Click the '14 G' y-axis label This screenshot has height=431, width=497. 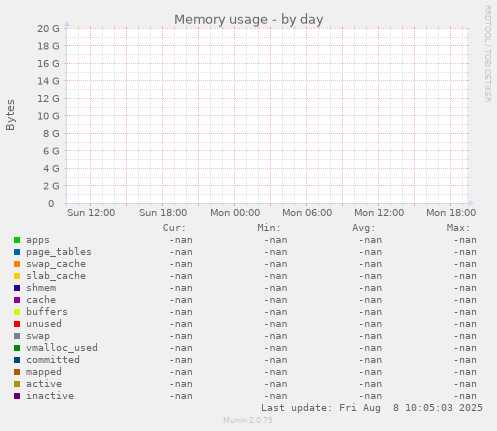click(48, 81)
